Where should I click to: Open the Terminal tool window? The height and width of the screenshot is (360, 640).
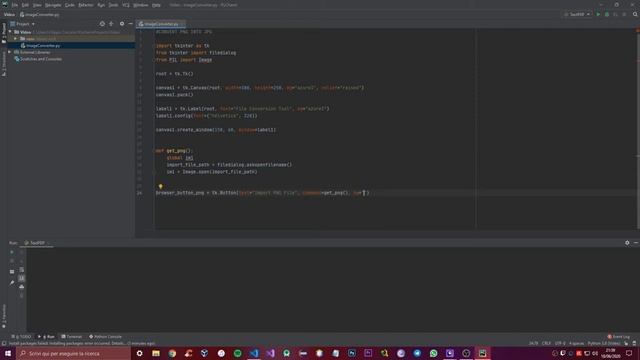click(72, 337)
